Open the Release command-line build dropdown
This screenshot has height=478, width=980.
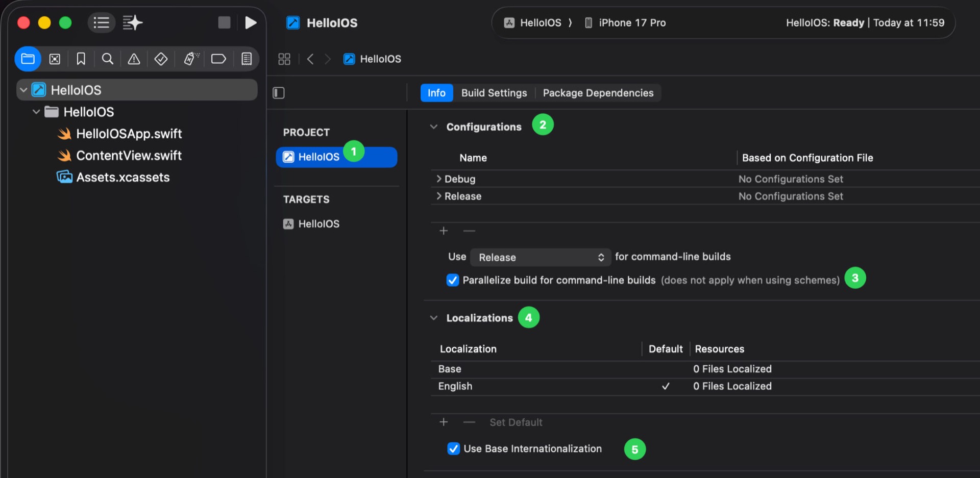[541, 257]
